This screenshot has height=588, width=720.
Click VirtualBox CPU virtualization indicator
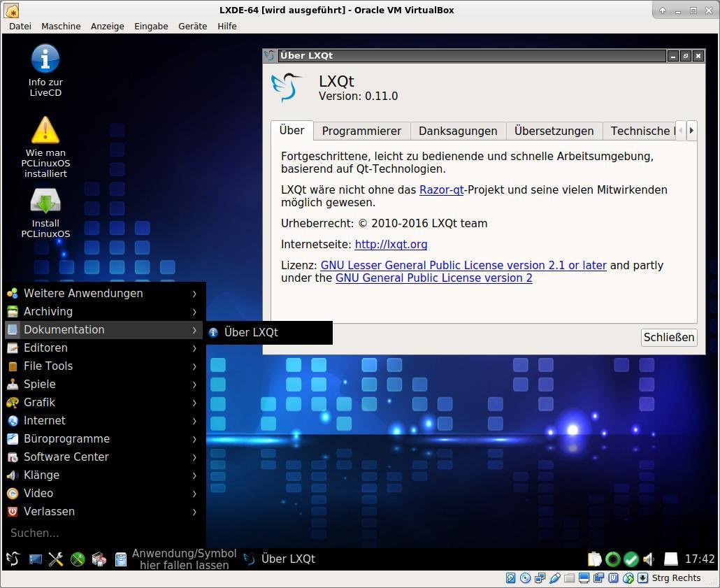pyautogui.click(x=614, y=578)
